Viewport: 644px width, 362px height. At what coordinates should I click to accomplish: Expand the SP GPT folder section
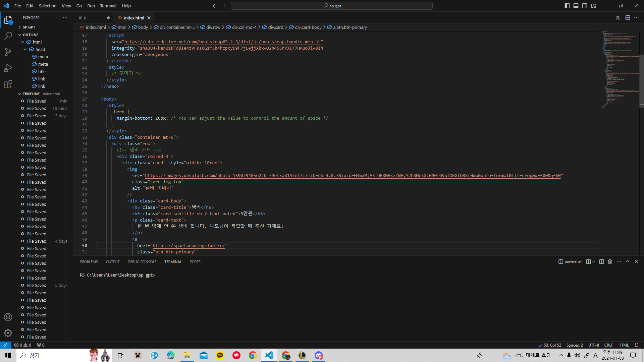(x=45, y=27)
